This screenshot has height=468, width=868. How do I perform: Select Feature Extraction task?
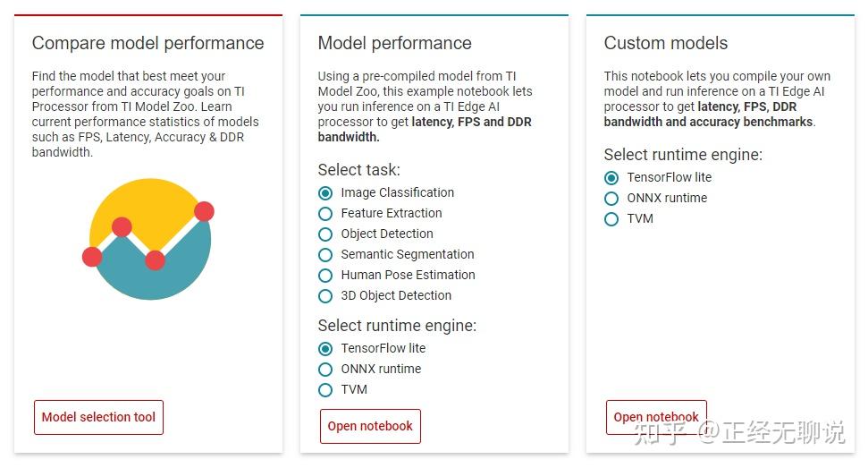[325, 214]
